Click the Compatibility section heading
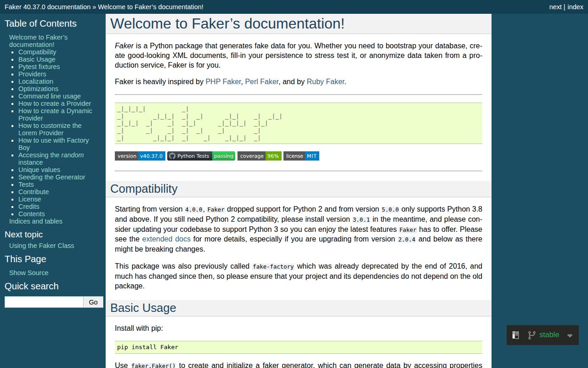Viewport: 588px width, 368px height. click(144, 189)
